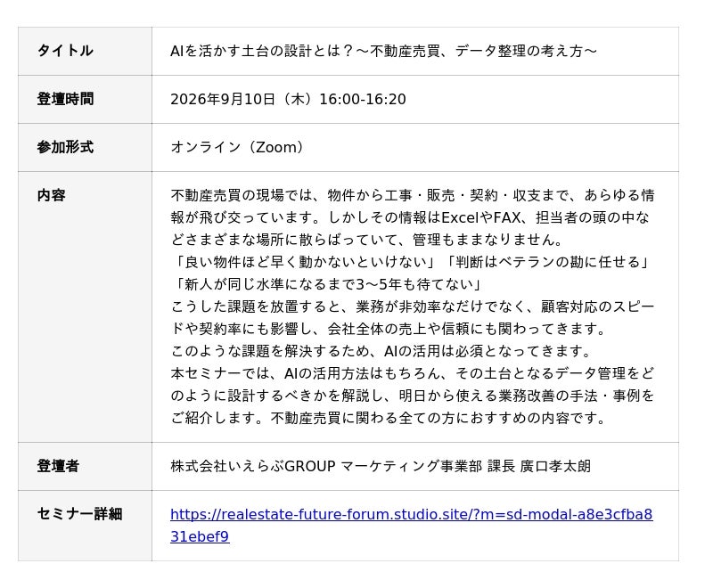
Task: Open the realestate-future-forum seminar details link
Action: (411, 526)
